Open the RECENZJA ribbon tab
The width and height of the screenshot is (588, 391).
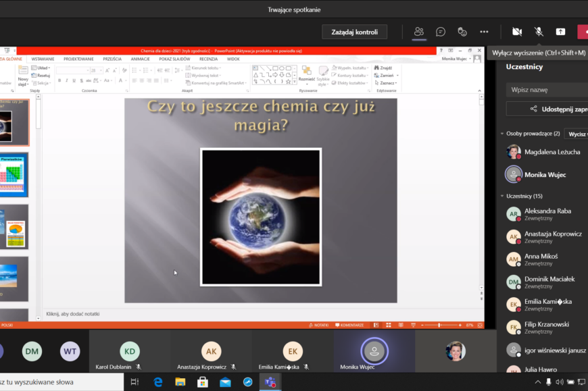pyautogui.click(x=208, y=59)
